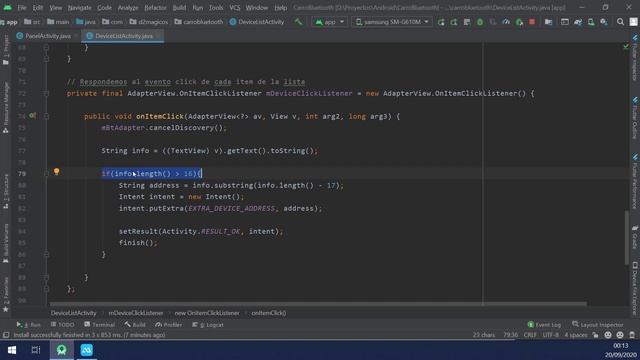640x360 pixels.
Task: Open the Build menu
Action: [179, 7]
